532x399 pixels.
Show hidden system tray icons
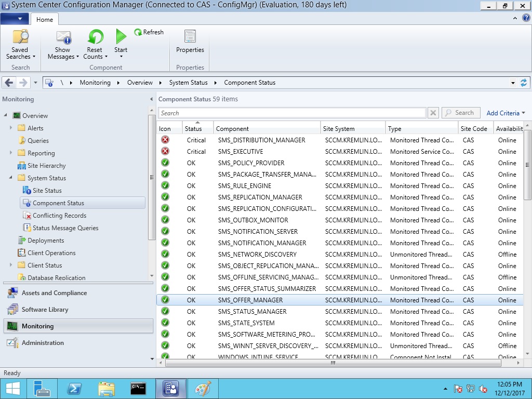coord(445,389)
